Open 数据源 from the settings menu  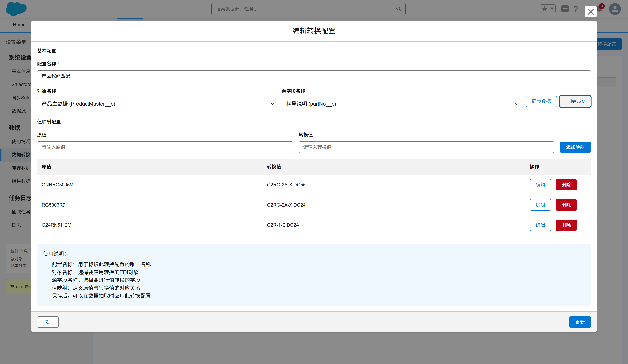click(x=19, y=111)
